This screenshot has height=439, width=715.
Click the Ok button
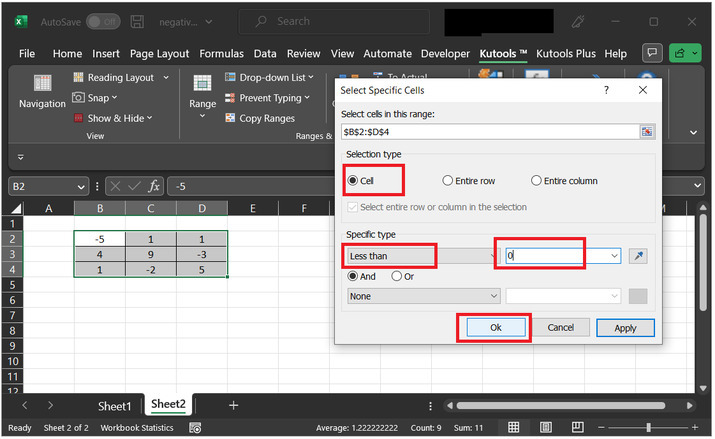coord(496,327)
